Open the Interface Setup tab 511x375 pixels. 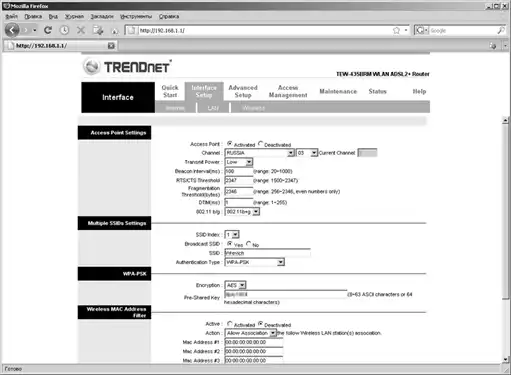[204, 91]
